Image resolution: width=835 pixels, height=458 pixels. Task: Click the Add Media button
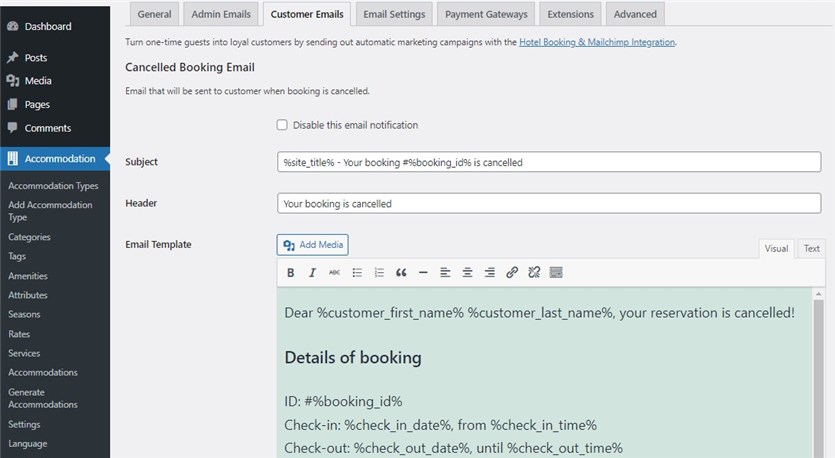[313, 245]
